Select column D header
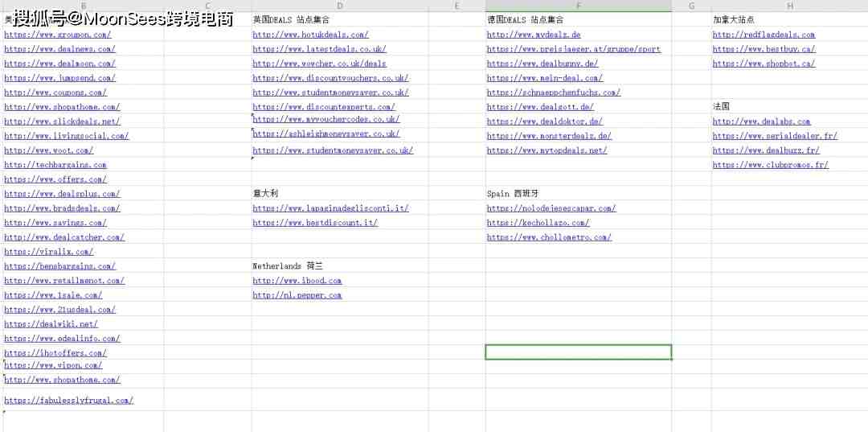This screenshot has height=432, width=868. click(x=340, y=6)
